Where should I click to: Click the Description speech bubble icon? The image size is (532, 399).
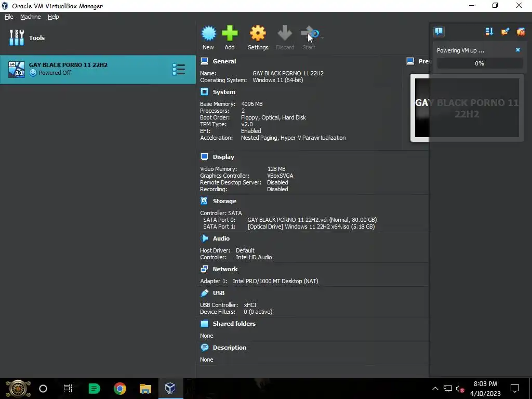(204, 348)
